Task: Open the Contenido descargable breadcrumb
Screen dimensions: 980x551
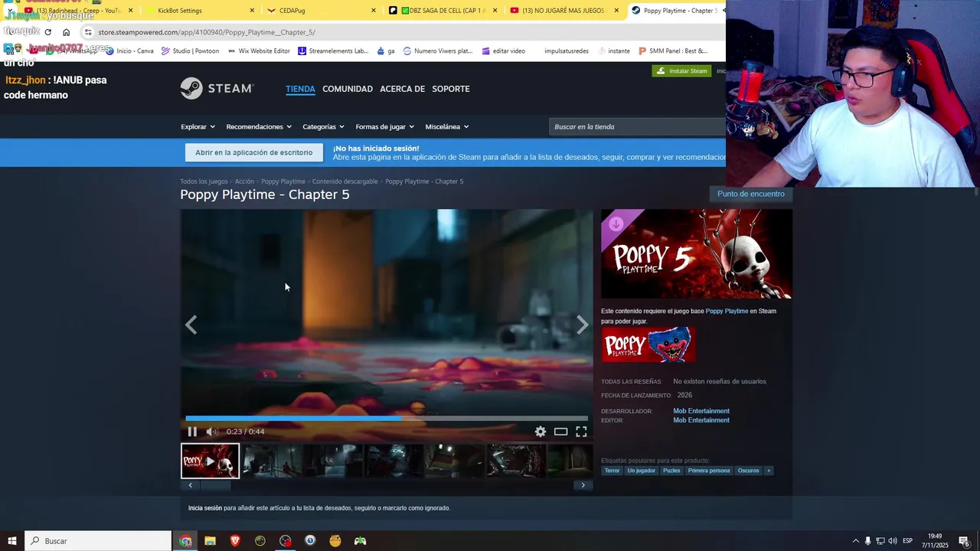Action: [x=345, y=181]
